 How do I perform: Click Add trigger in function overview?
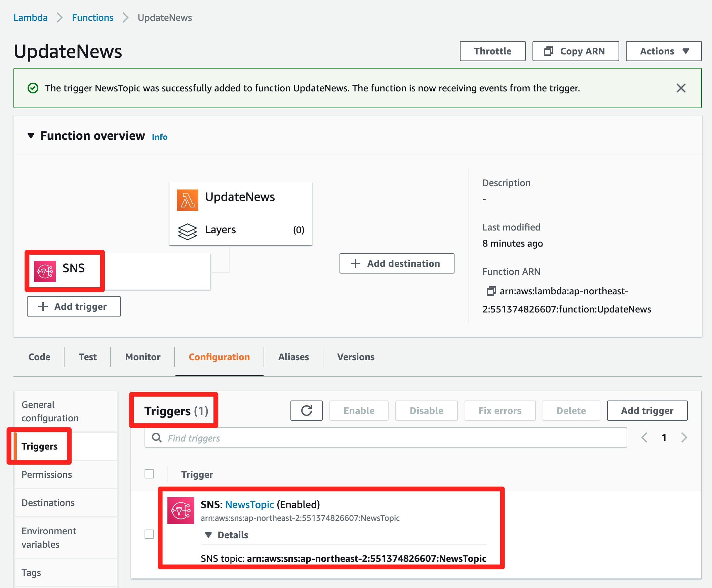(x=74, y=306)
